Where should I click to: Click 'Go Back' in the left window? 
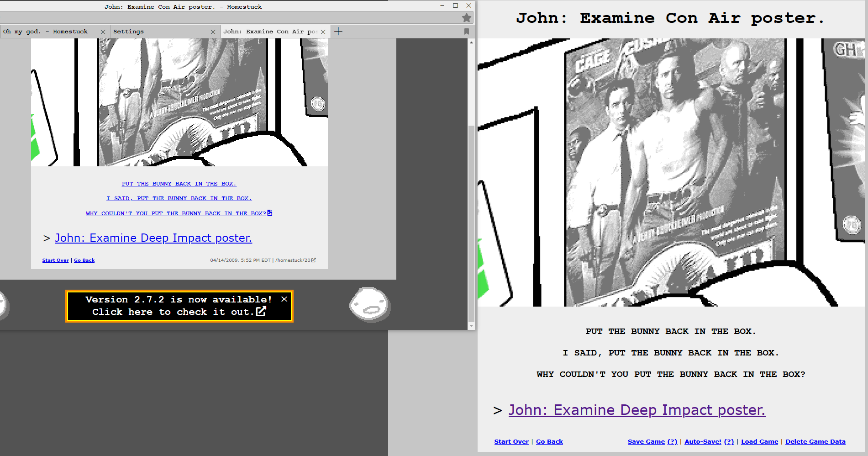[84, 260]
